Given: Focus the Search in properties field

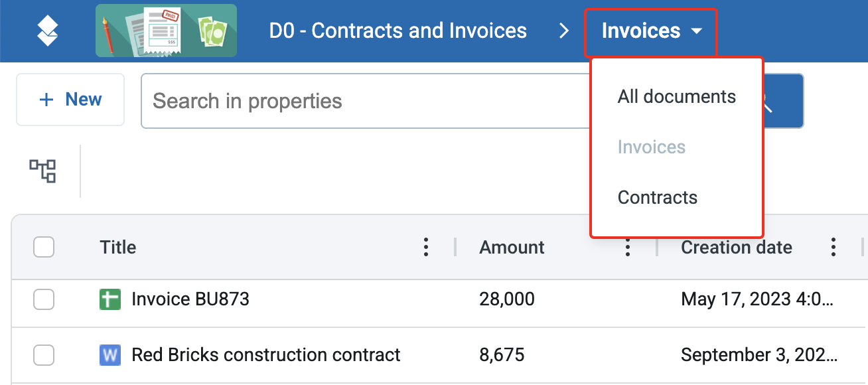Looking at the screenshot, I should [x=358, y=101].
